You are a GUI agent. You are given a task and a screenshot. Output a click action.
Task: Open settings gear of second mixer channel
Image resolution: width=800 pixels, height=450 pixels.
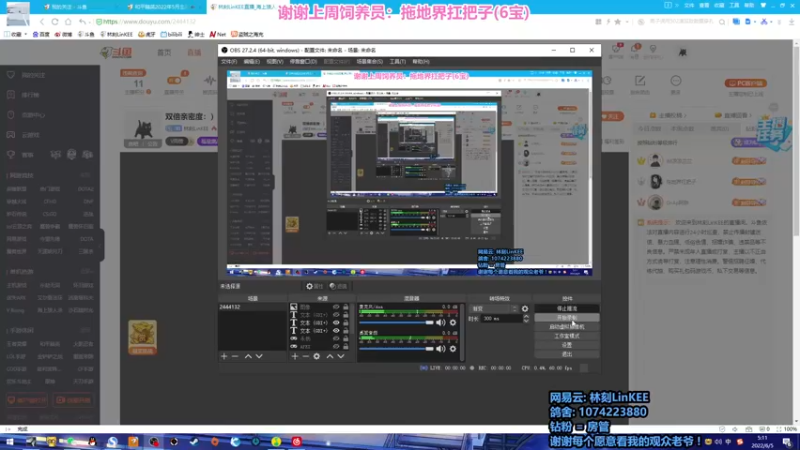click(453, 348)
